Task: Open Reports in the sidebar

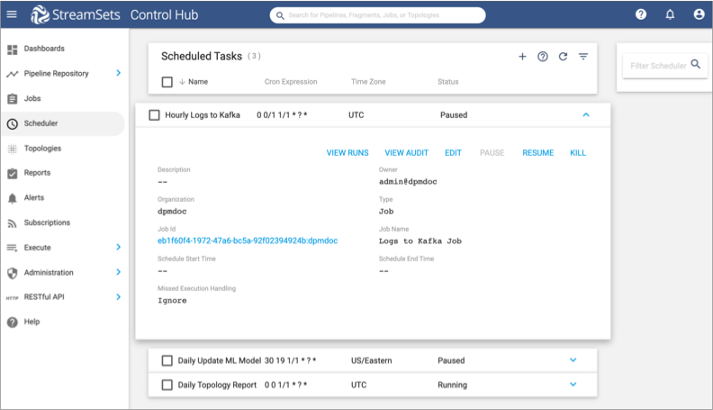Action: 37,173
